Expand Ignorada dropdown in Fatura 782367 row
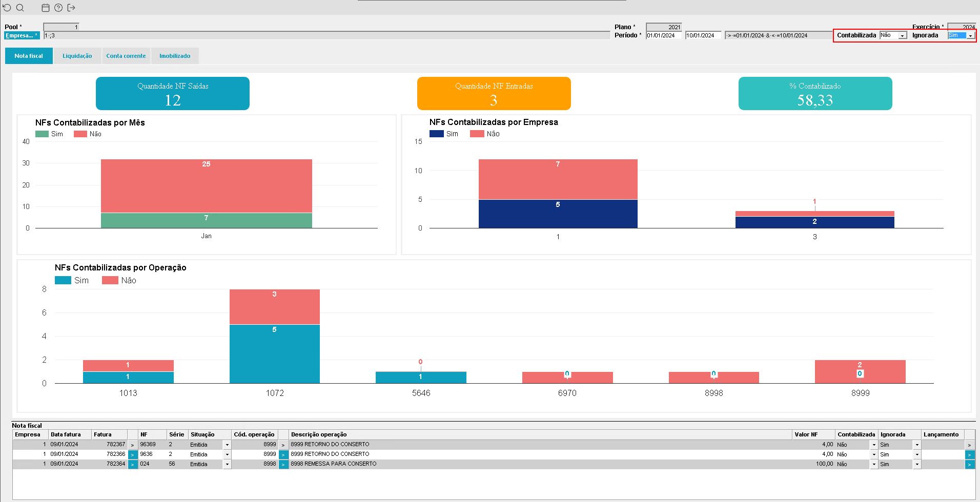980x502 pixels. click(x=917, y=445)
